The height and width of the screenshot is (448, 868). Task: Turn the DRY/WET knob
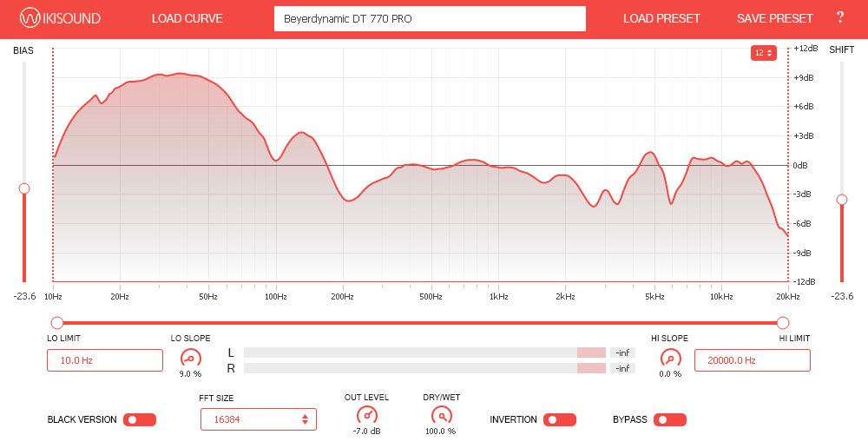point(441,415)
